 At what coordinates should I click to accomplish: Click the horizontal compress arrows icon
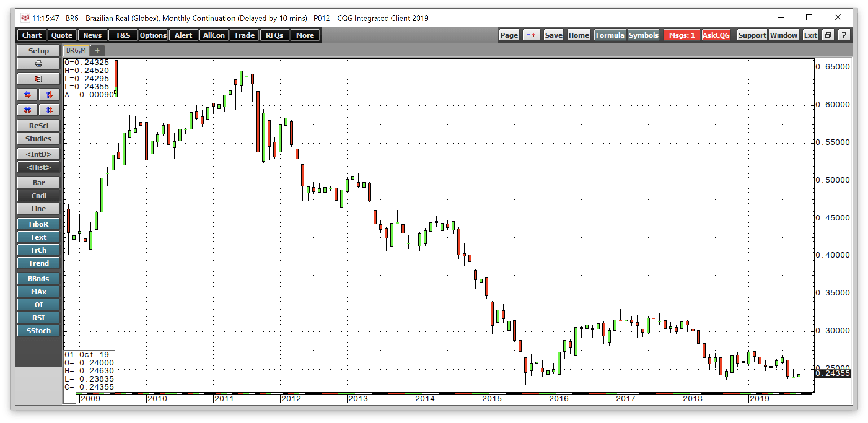click(28, 110)
